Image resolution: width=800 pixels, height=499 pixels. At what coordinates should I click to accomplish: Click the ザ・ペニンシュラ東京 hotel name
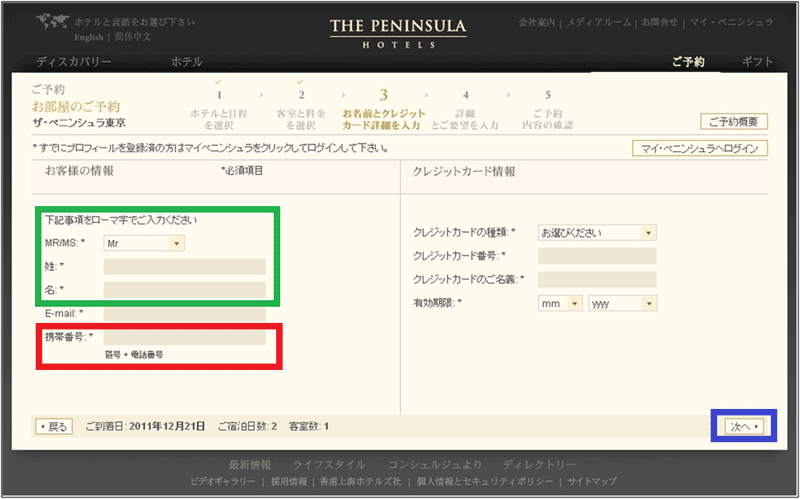click(x=79, y=123)
